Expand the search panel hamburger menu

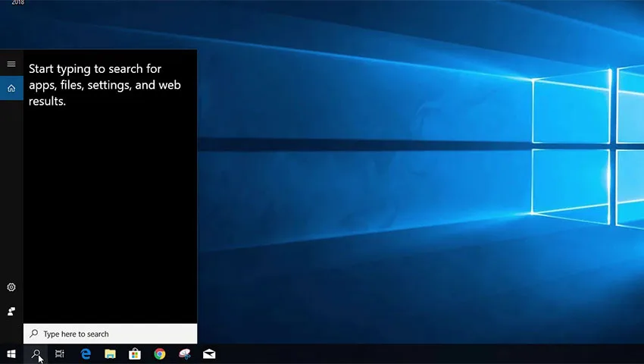pyautogui.click(x=11, y=64)
